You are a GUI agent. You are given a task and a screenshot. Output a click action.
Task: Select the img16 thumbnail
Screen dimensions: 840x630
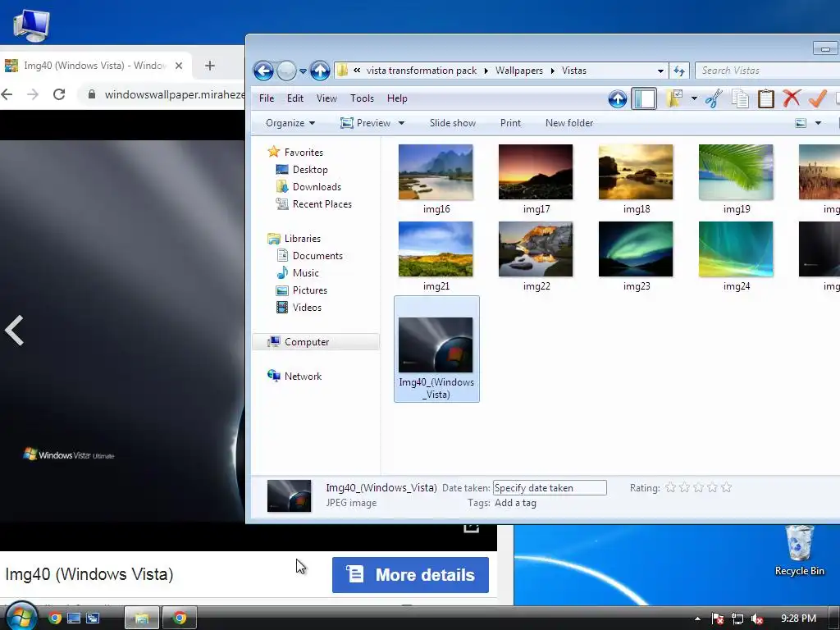point(436,172)
